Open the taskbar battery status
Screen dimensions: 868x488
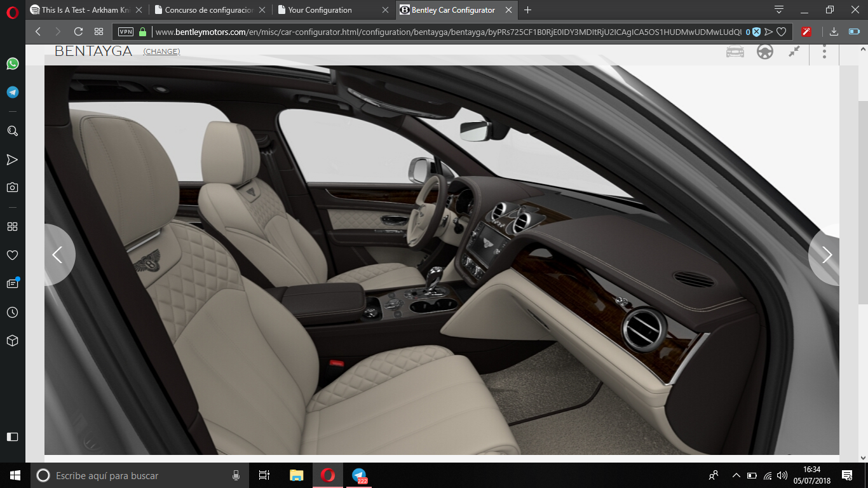pos(752,475)
